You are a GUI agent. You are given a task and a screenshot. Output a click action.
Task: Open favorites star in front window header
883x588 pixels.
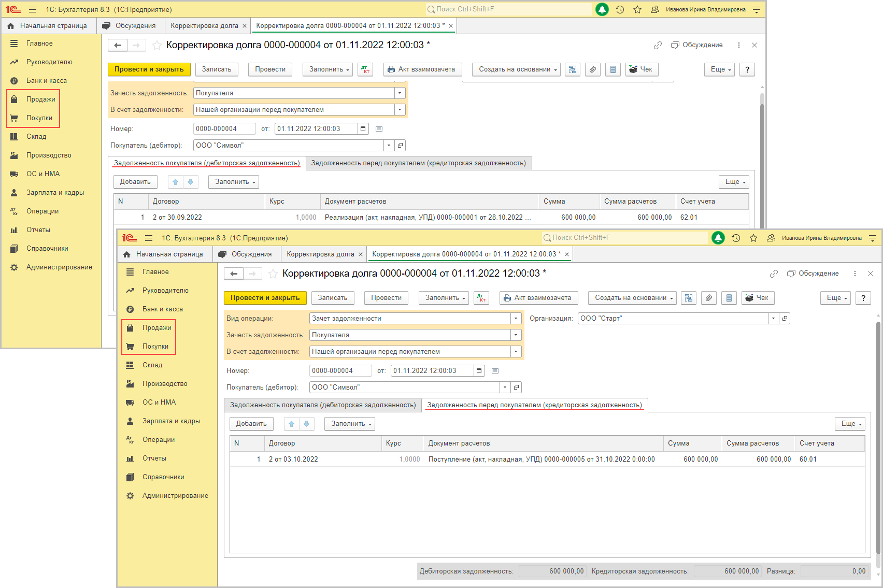click(x=753, y=238)
